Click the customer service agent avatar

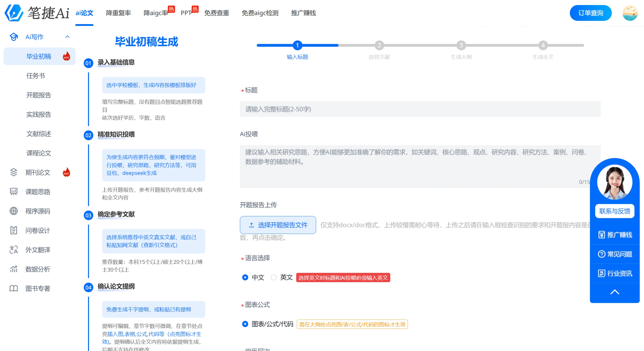click(x=615, y=182)
